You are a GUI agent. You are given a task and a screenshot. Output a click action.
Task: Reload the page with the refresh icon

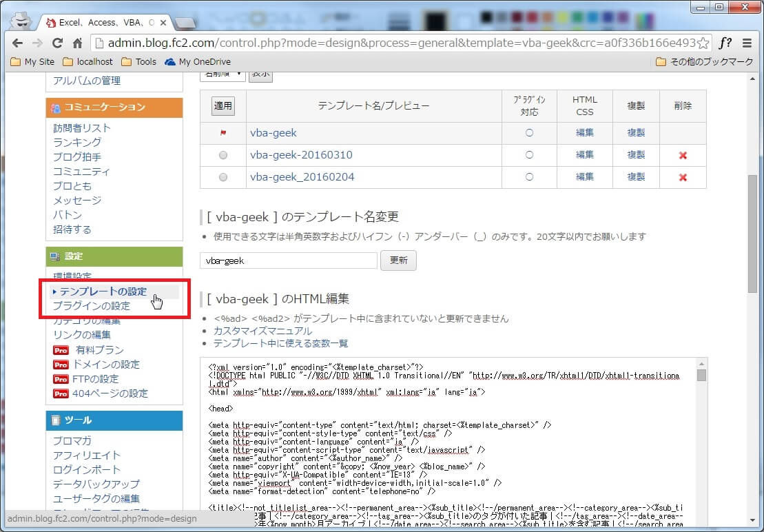point(57,43)
